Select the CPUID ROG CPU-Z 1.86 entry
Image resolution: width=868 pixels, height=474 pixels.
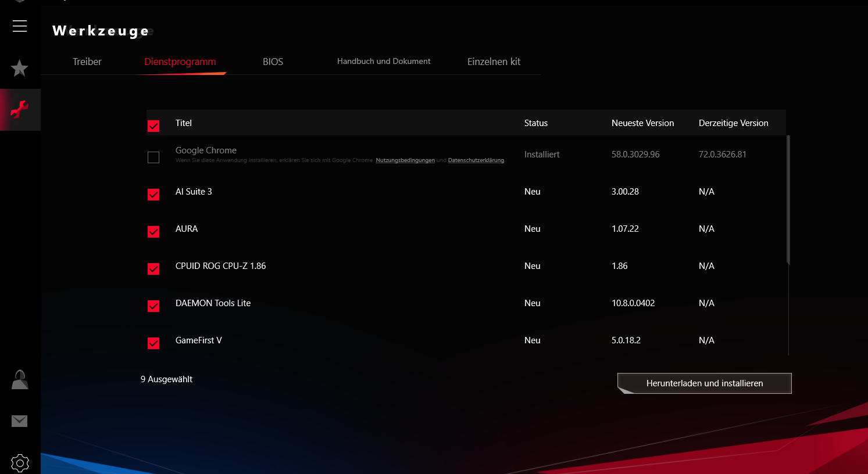click(x=221, y=266)
